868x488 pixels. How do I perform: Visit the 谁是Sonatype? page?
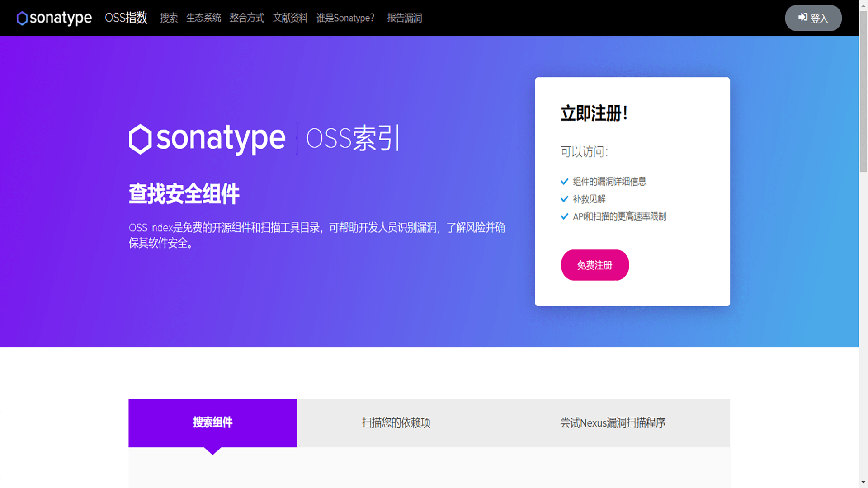[345, 18]
